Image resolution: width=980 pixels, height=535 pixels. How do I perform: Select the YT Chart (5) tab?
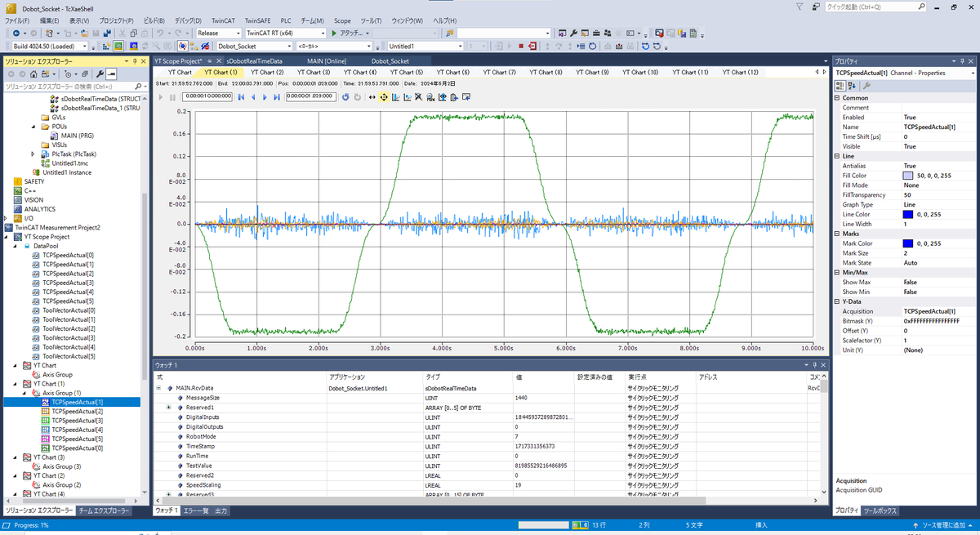click(407, 73)
